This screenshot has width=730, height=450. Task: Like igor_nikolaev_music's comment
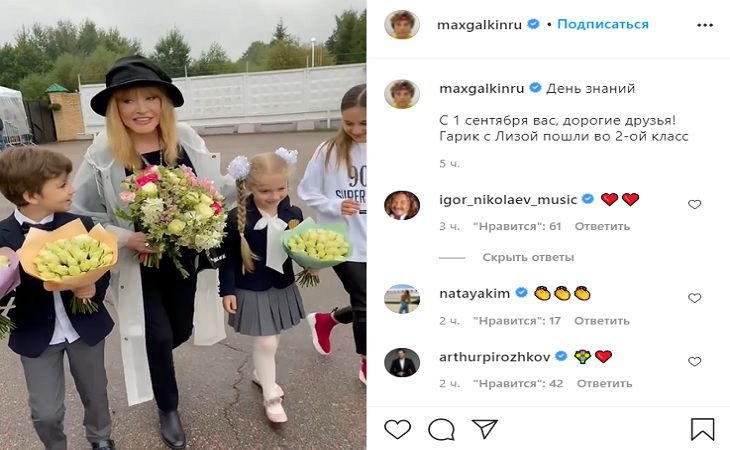tap(695, 204)
